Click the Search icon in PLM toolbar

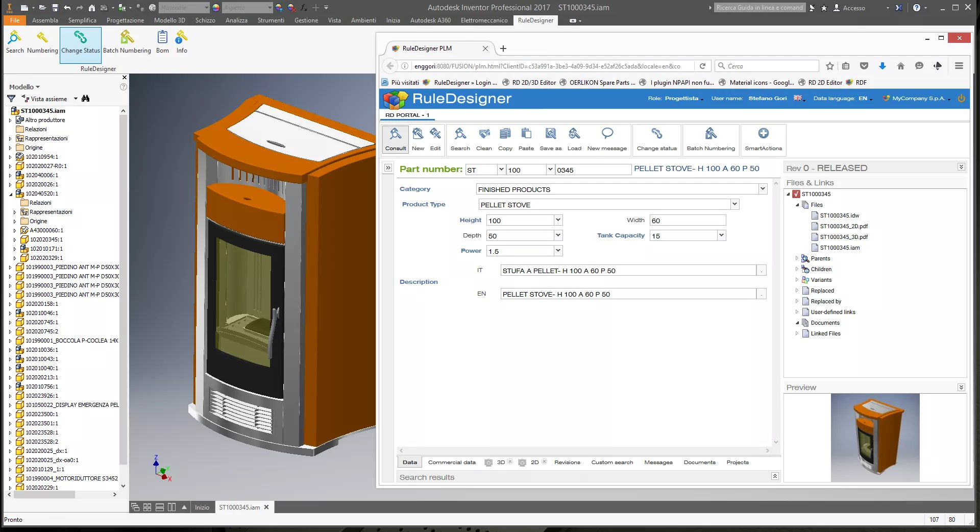coord(460,139)
